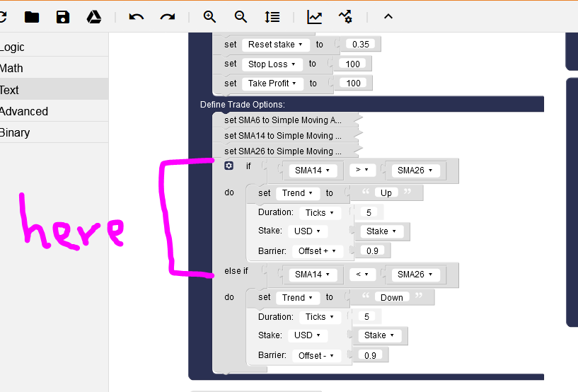Viewport: 578px width, 392px height.
Task: Edit the Take Profit value 100
Action: click(353, 83)
